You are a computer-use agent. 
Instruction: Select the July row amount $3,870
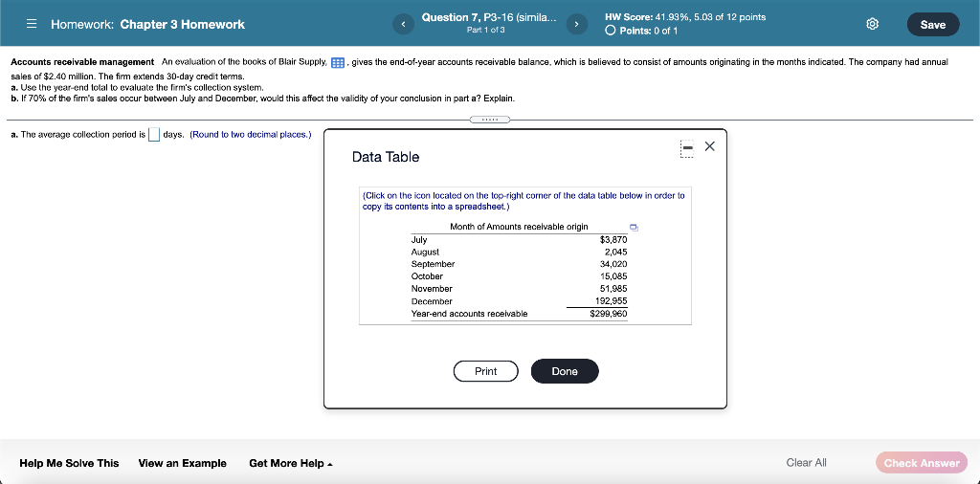point(613,240)
